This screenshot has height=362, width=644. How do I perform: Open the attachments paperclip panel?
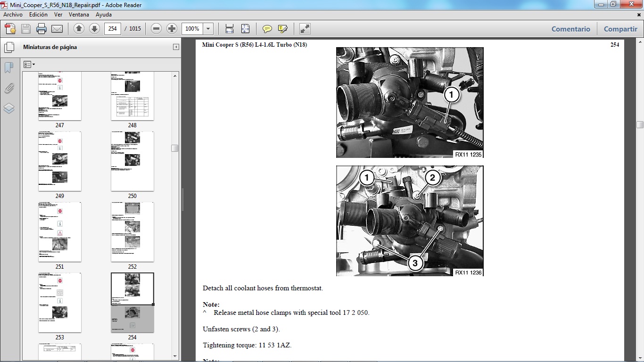9,88
